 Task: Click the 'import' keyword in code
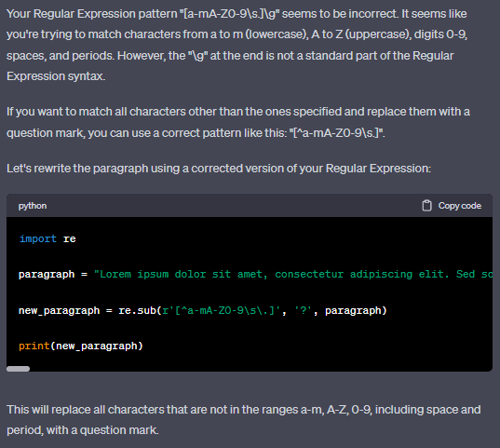38,238
